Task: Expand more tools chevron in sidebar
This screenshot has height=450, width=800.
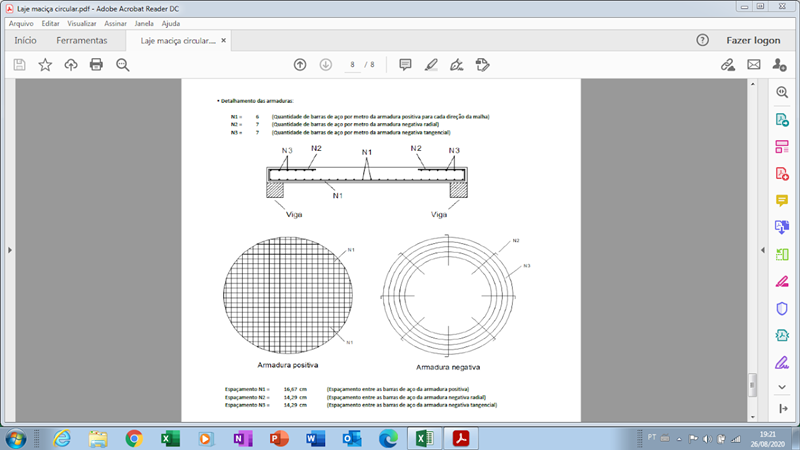Action: 782,387
